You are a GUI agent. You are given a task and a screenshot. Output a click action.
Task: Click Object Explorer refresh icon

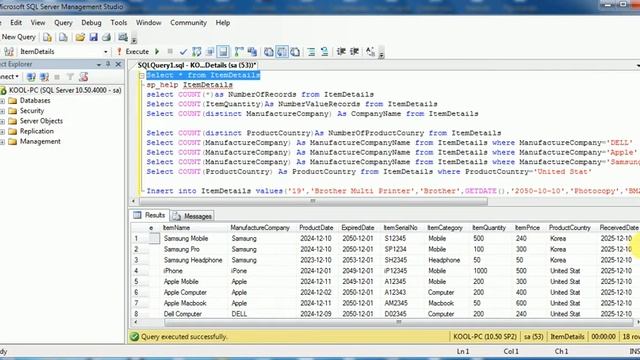(84, 77)
